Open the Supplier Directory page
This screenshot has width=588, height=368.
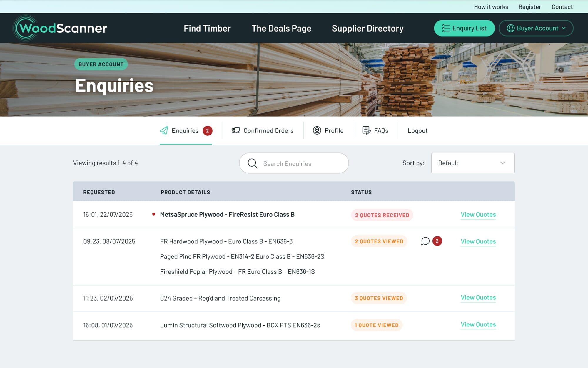[x=367, y=28]
